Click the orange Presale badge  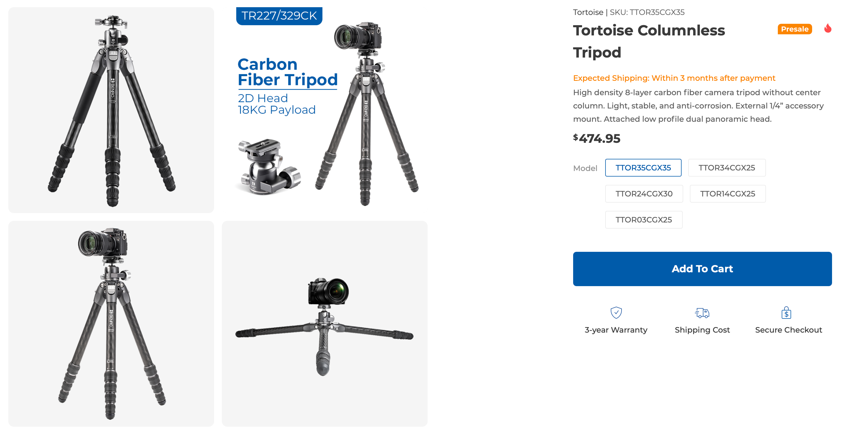794,29
